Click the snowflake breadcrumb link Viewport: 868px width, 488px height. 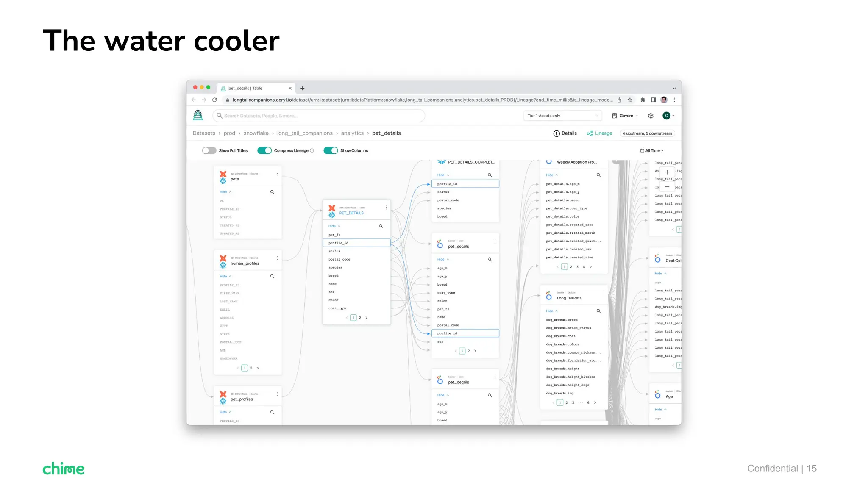[256, 133]
